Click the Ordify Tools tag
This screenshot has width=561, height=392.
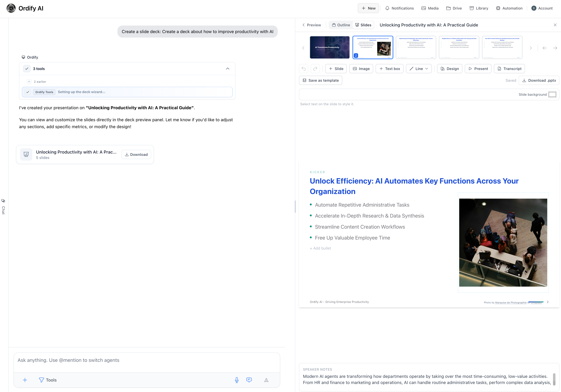44,92
